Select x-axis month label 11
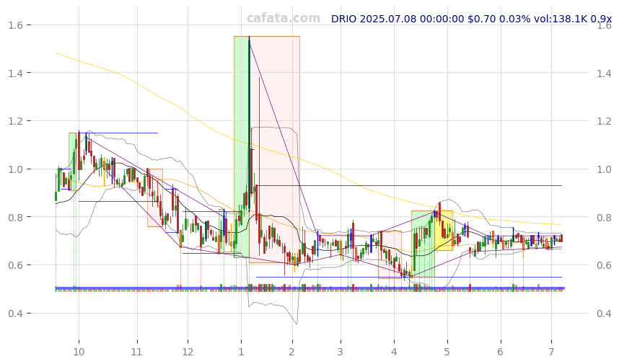 pyautogui.click(x=137, y=352)
